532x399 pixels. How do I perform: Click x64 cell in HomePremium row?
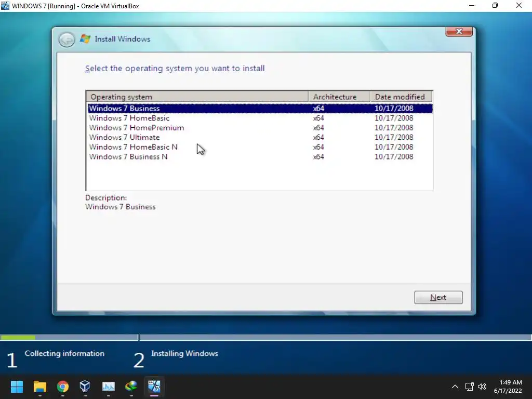(318, 128)
